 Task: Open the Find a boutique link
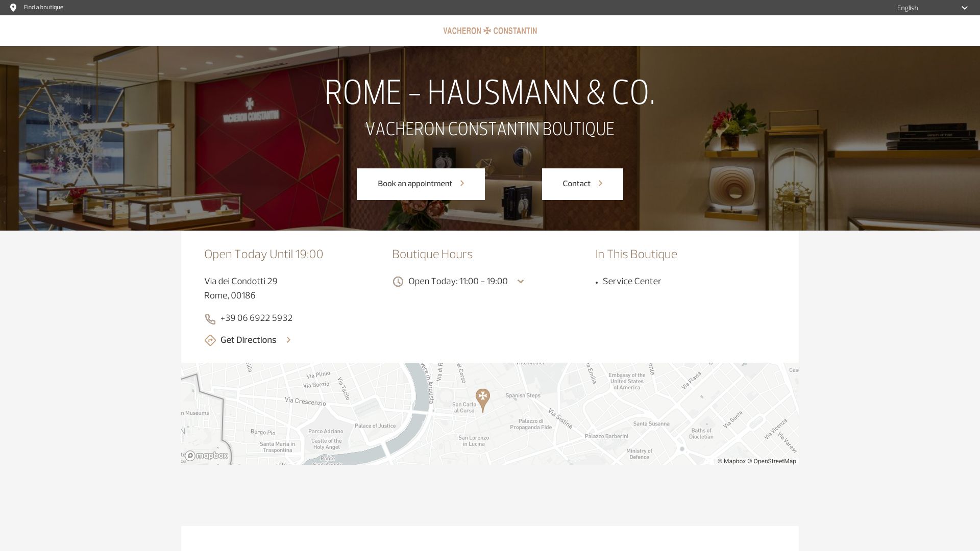(x=43, y=8)
